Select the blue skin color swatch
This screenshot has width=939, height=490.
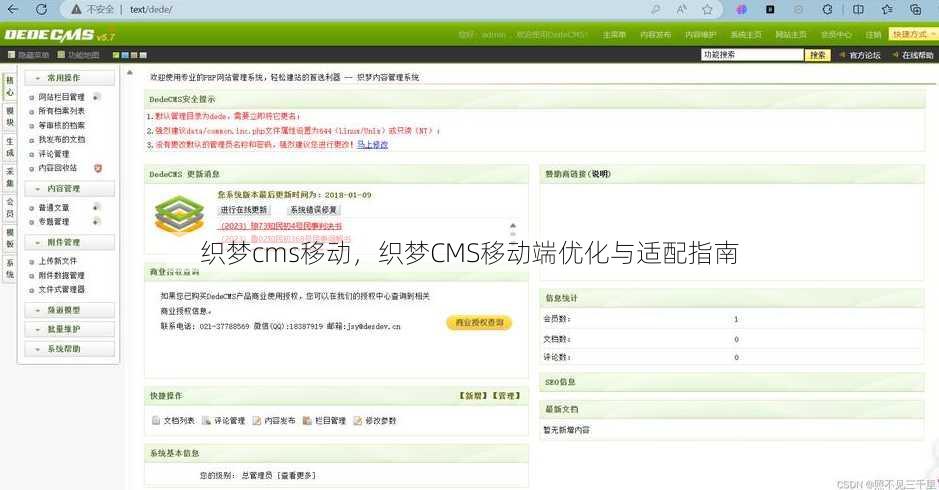tap(125, 55)
